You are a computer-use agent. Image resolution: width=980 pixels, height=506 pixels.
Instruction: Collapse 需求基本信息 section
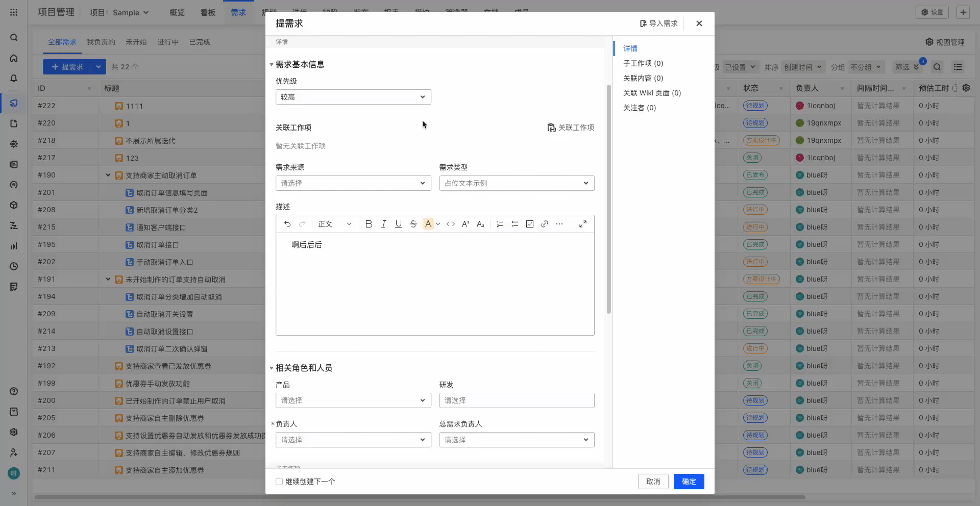(x=272, y=65)
